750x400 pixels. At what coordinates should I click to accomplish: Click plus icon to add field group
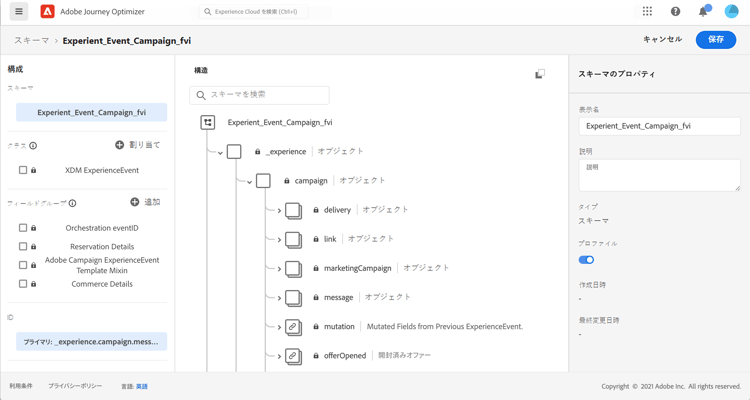pyautogui.click(x=135, y=202)
